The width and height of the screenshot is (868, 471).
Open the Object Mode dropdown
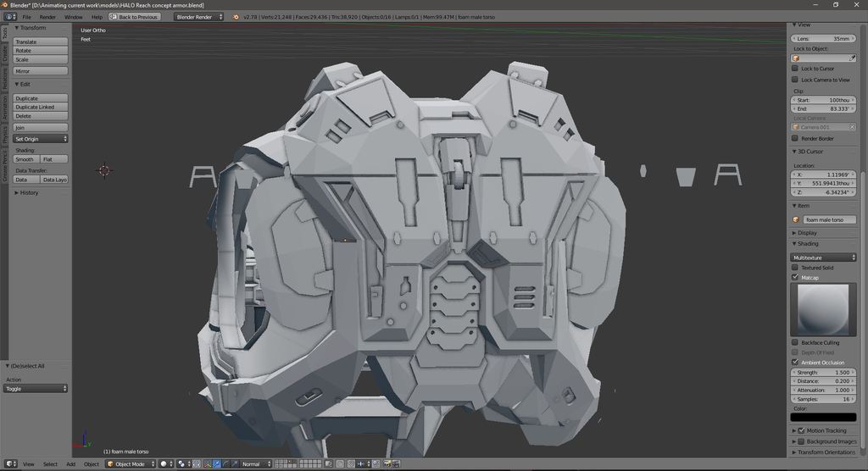coord(131,464)
